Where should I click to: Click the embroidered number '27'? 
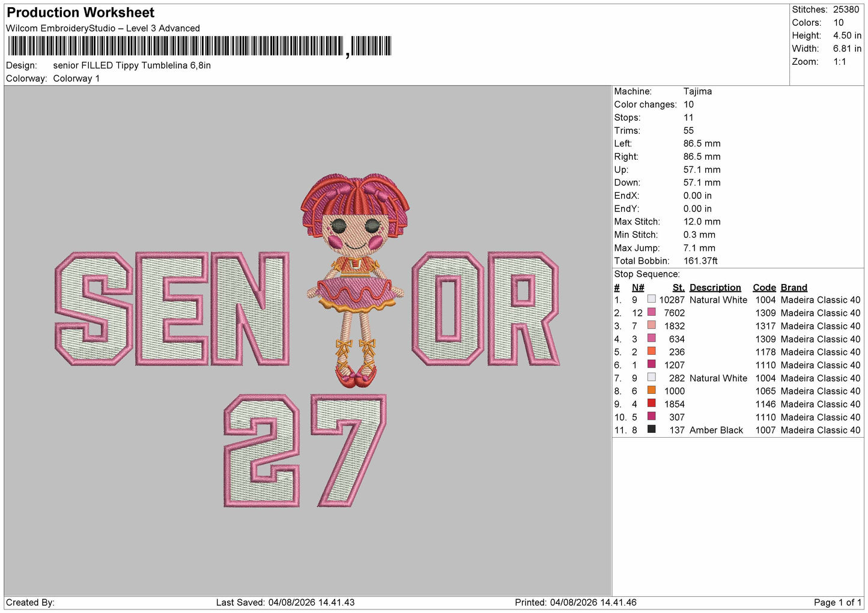click(305, 450)
